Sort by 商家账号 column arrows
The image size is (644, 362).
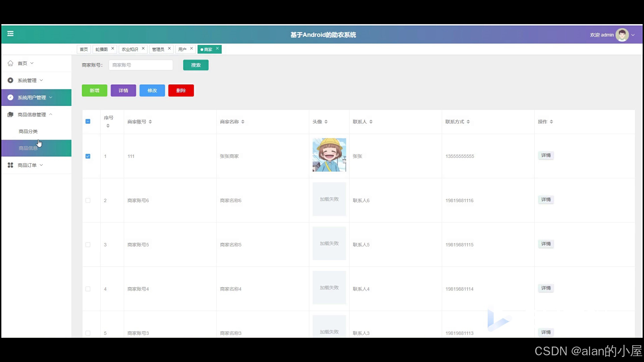click(x=150, y=122)
